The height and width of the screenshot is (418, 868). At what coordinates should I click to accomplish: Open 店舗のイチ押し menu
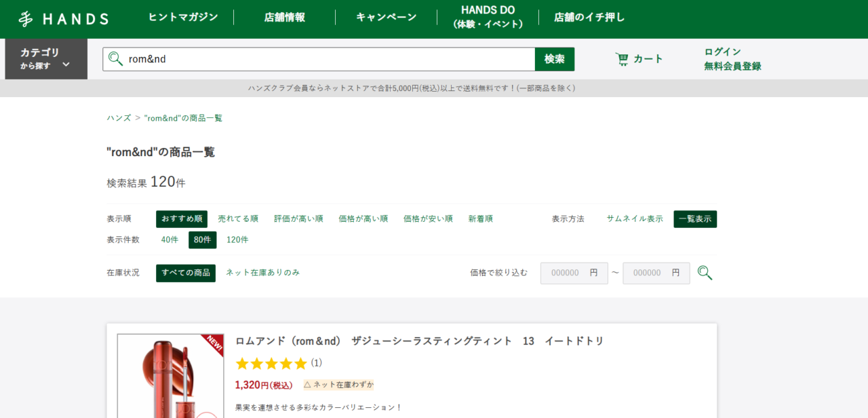(589, 17)
